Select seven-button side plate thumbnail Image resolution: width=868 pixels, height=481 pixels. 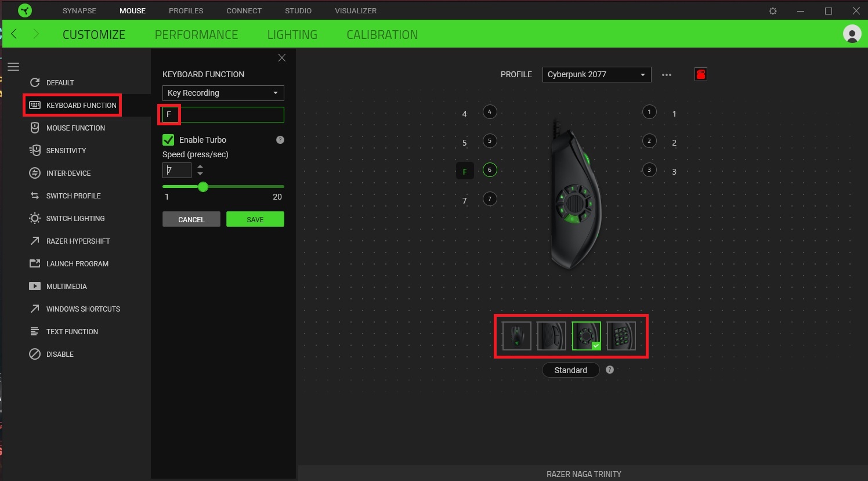point(587,336)
